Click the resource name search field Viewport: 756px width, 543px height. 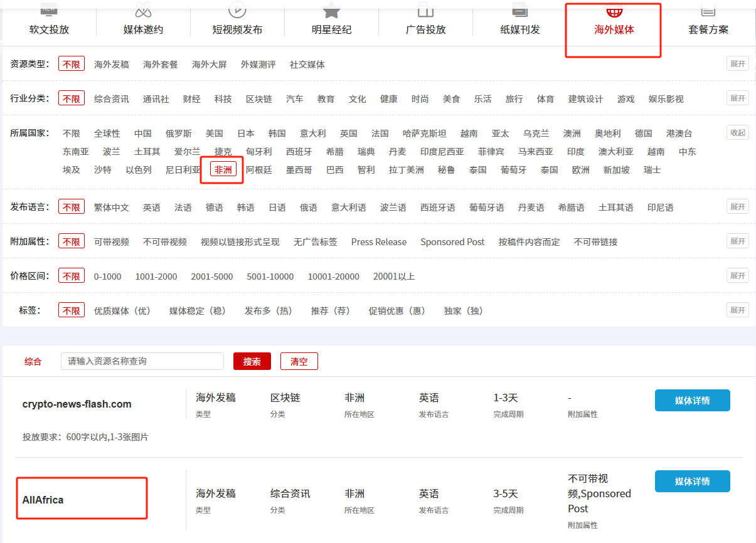(142, 361)
